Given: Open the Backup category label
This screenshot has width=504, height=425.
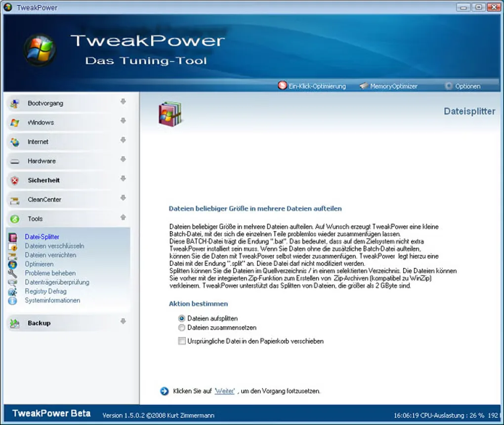Looking at the screenshot, I should pos(39,323).
